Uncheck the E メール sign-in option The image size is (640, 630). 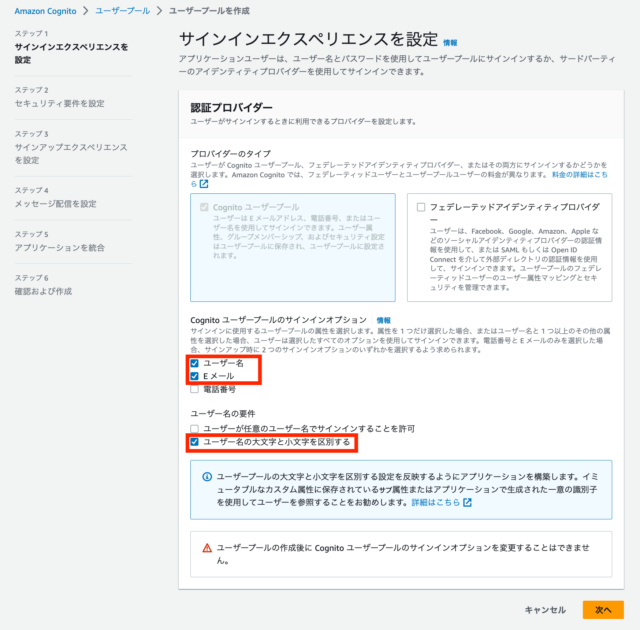[x=194, y=376]
